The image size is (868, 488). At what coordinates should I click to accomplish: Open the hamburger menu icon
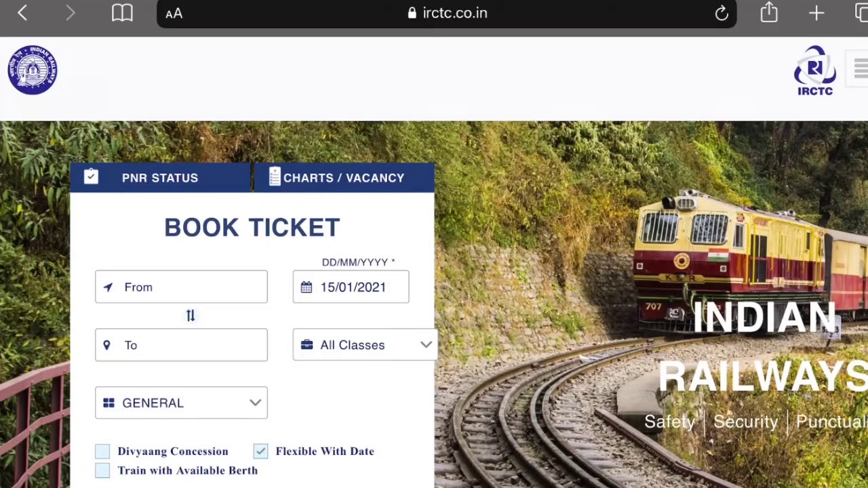(860, 68)
